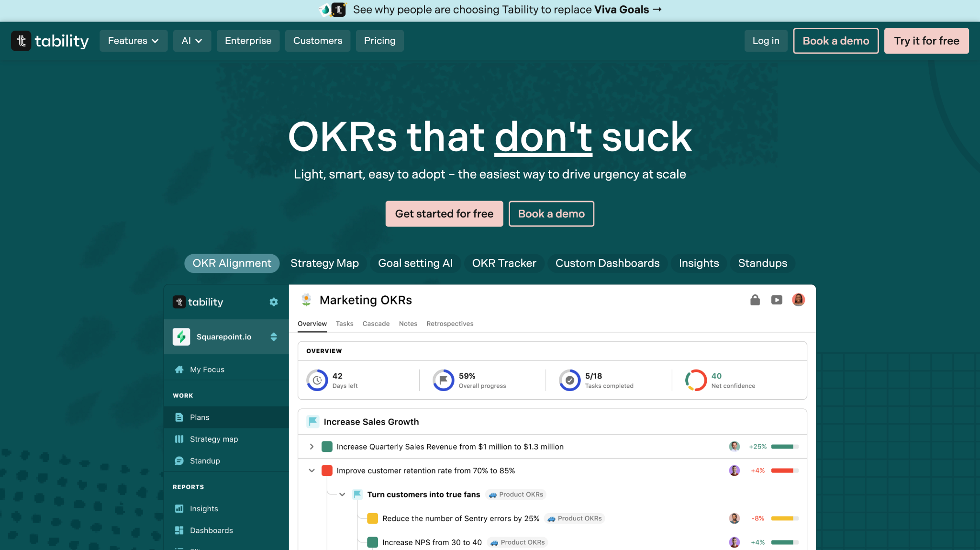The image size is (980, 550).
Task: Click the My Focus home icon
Action: point(179,370)
